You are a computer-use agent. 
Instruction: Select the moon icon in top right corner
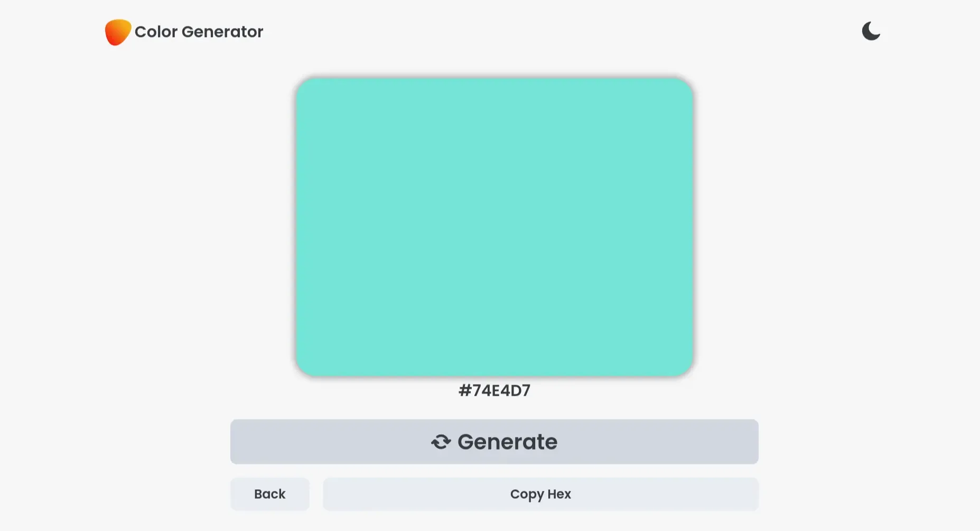coord(870,31)
